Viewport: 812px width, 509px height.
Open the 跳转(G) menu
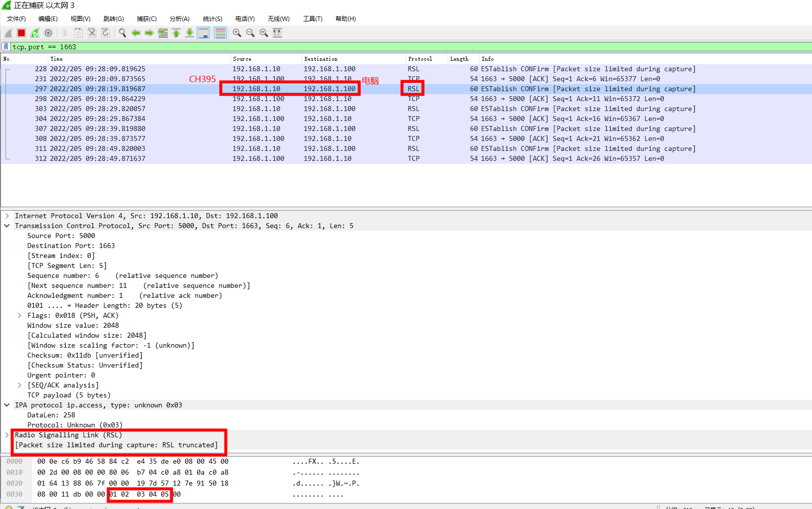[x=114, y=19]
